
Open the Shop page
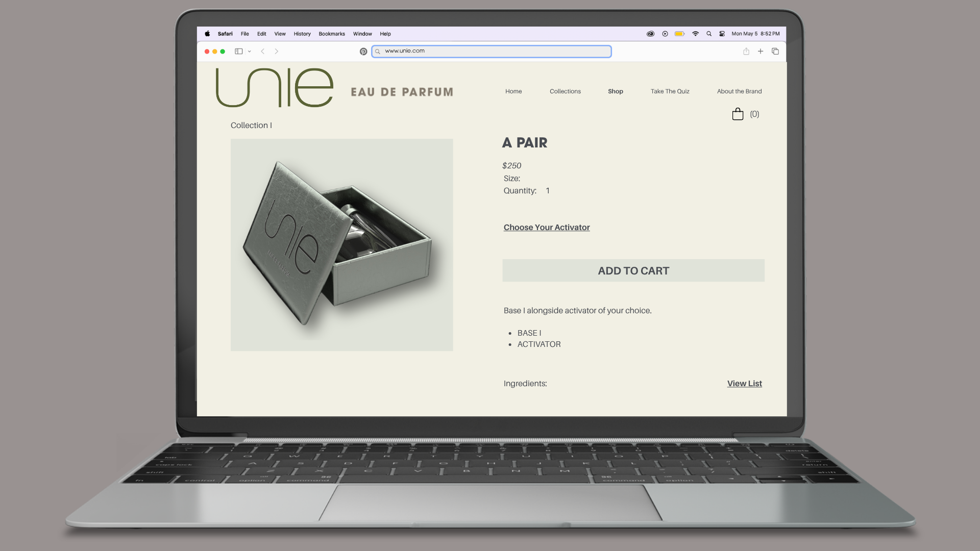click(x=616, y=91)
